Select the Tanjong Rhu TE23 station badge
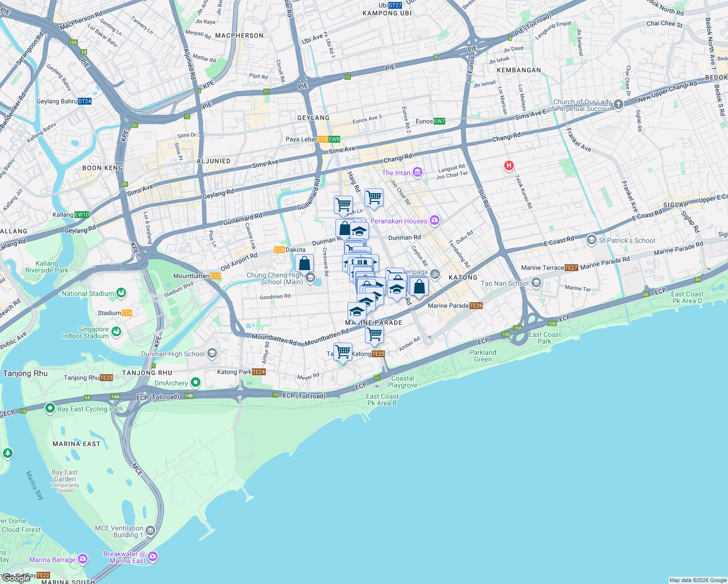Screen dimensions: 728x584 pyautogui.click(x=106, y=378)
